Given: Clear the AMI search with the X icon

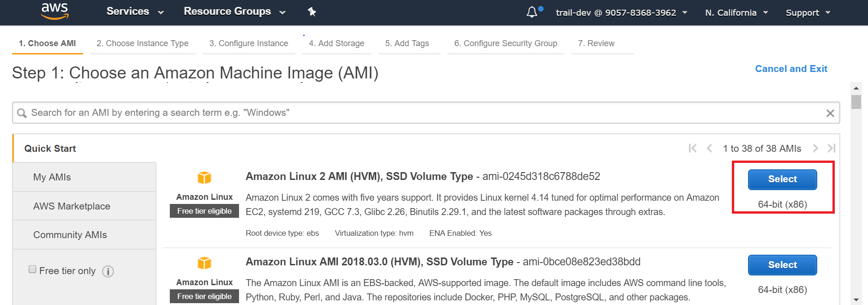Looking at the screenshot, I should (830, 113).
